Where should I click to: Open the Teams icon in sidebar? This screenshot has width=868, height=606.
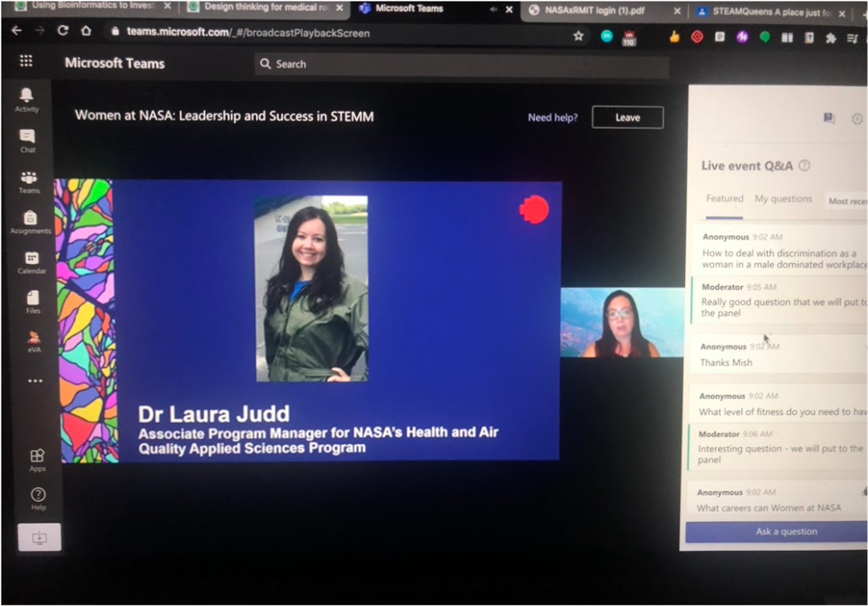pos(29,182)
